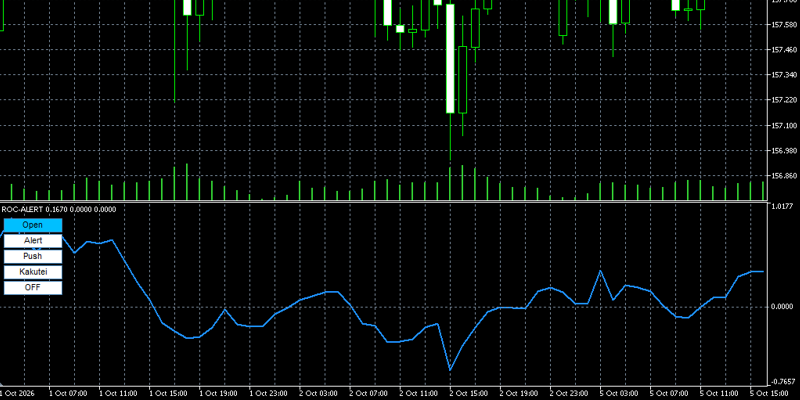The height and width of the screenshot is (400, 800).
Task: Click the 1 Oct 23:00 time label
Action: pos(268,393)
